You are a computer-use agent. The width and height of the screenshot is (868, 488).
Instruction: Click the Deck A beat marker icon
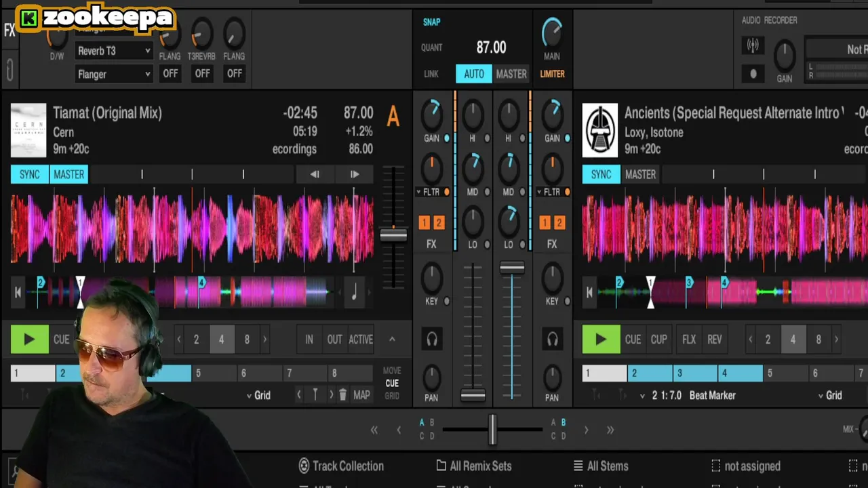(315, 395)
